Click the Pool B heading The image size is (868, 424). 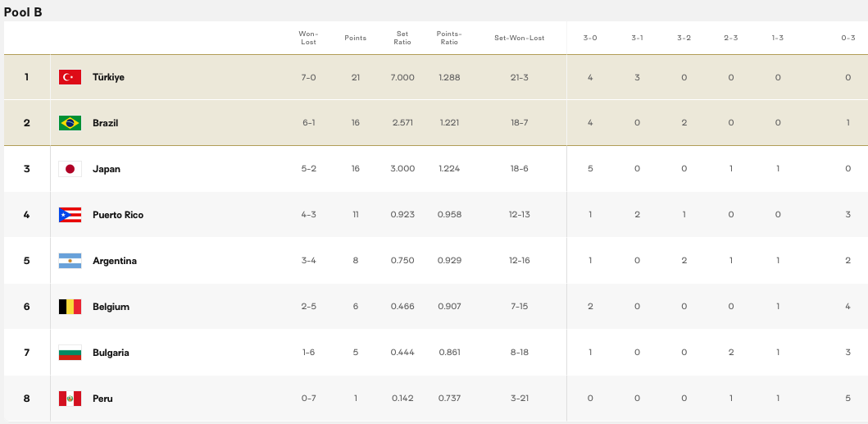coord(23,12)
